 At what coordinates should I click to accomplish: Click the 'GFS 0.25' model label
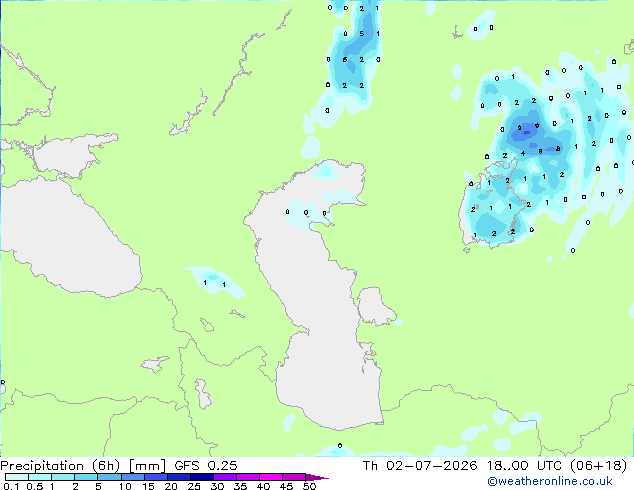click(x=205, y=466)
